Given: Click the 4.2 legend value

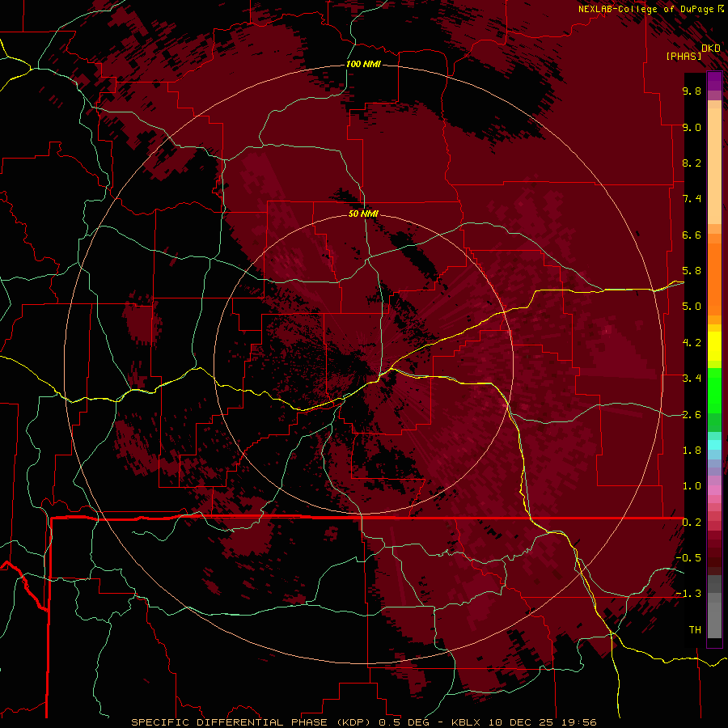Looking at the screenshot, I should pyautogui.click(x=692, y=343).
